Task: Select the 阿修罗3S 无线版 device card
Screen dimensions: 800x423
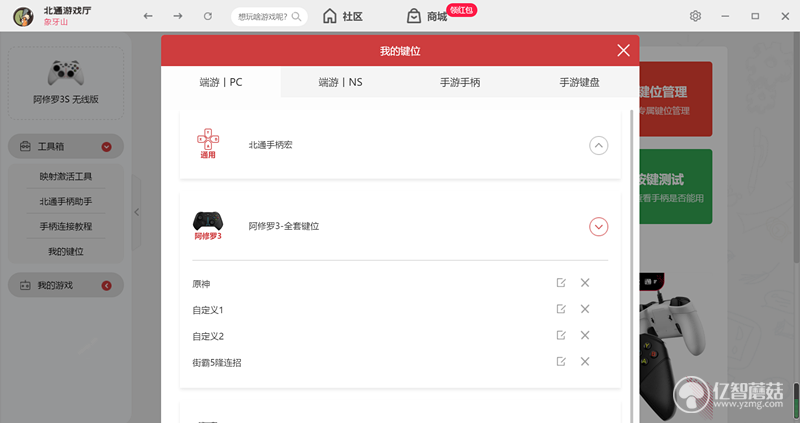Action: coord(66,83)
